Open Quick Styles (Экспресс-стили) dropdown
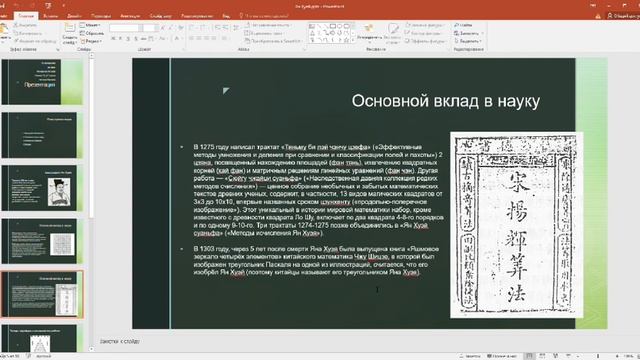The width and height of the screenshot is (640, 360). coord(393,33)
